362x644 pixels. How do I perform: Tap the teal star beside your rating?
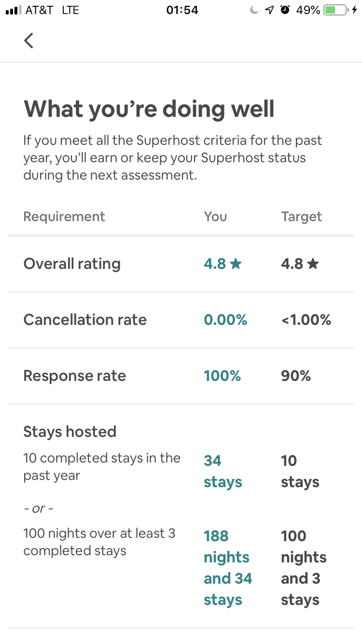point(236,264)
